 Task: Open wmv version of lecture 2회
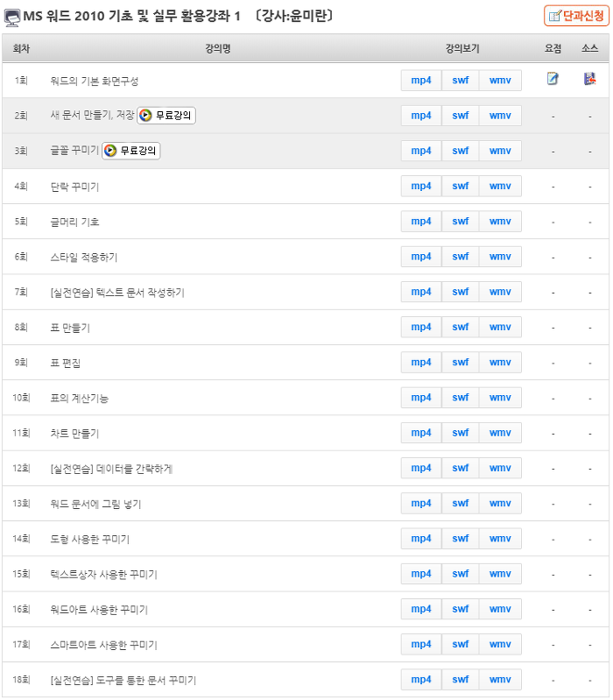pyautogui.click(x=500, y=116)
